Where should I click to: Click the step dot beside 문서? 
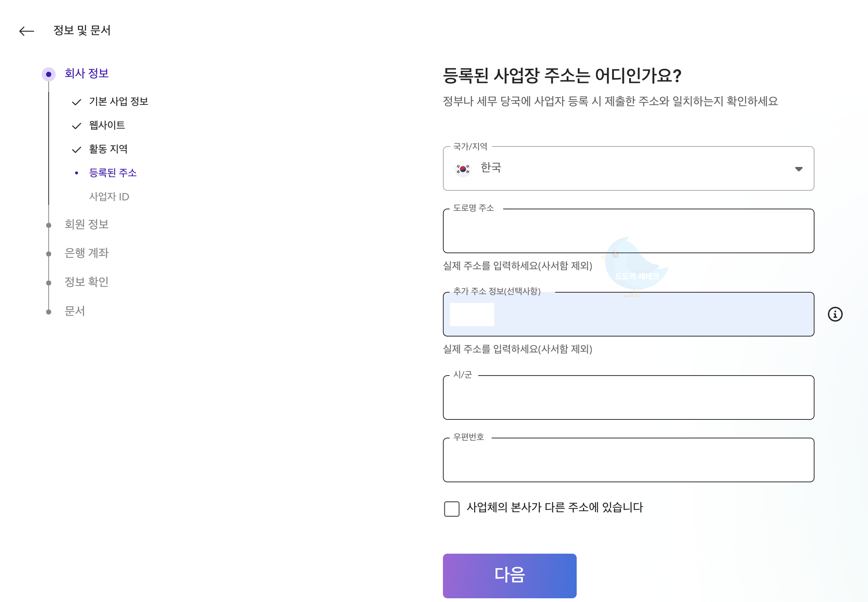[49, 311]
